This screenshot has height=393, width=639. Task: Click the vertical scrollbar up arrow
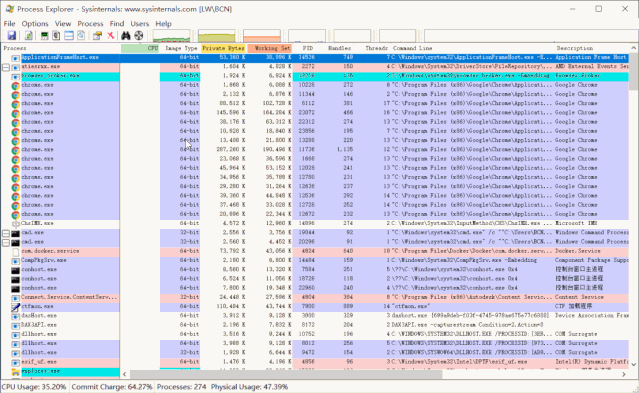(x=634, y=48)
